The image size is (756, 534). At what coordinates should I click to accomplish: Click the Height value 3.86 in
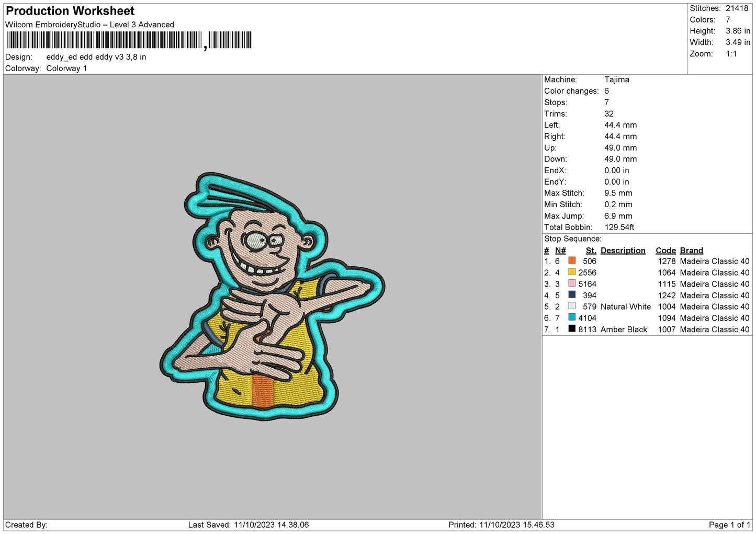(738, 31)
